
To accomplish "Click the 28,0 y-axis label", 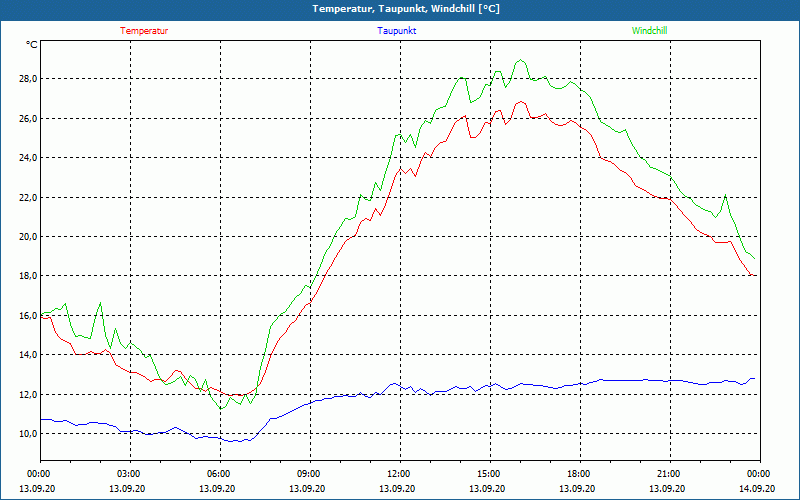I will coord(28,79).
